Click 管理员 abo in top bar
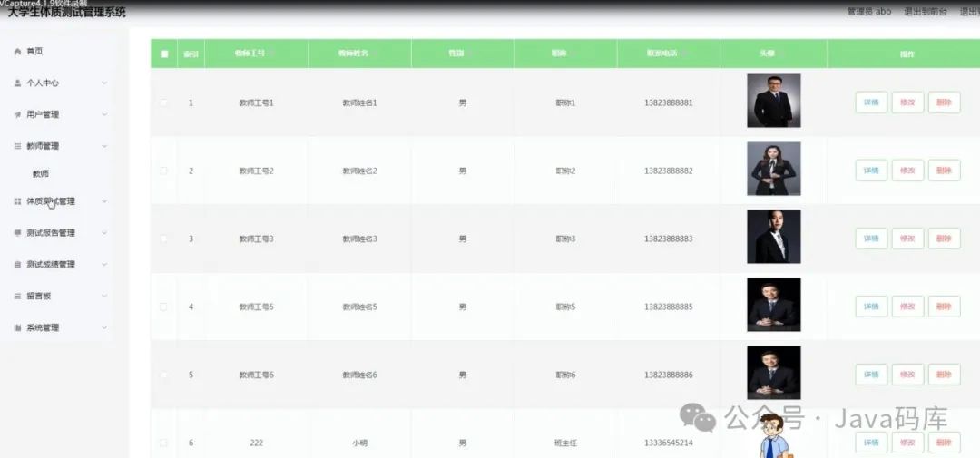Image resolution: width=980 pixels, height=458 pixels. pos(868,12)
